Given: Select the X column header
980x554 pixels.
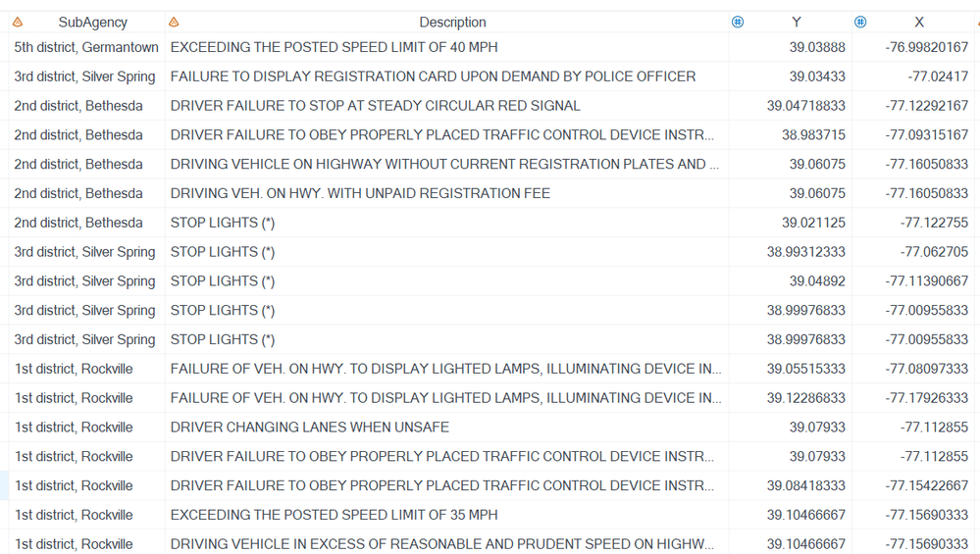Looking at the screenshot, I should [919, 22].
